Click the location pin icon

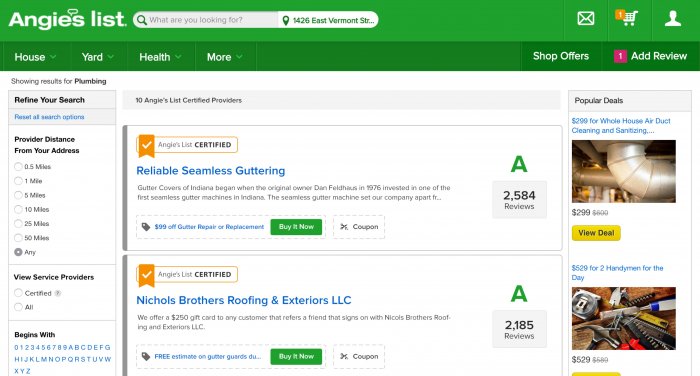point(286,21)
